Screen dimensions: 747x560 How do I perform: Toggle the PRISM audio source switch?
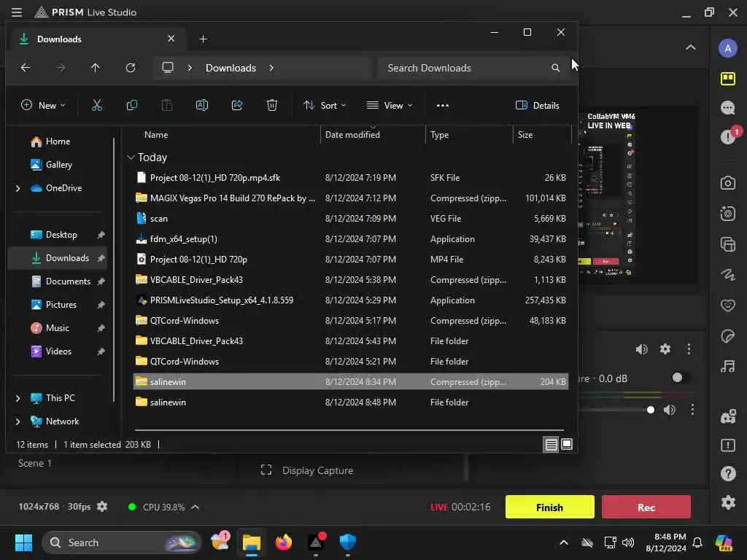pos(680,378)
